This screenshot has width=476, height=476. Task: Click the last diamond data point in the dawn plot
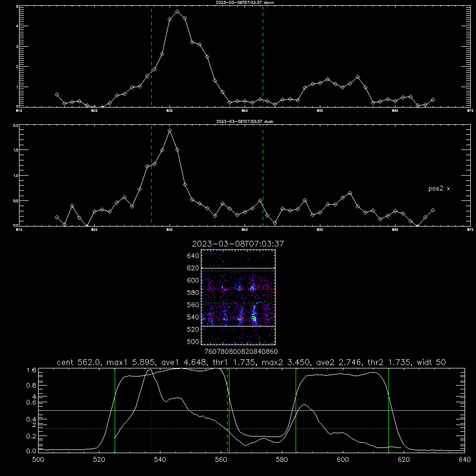pyautogui.click(x=433, y=99)
